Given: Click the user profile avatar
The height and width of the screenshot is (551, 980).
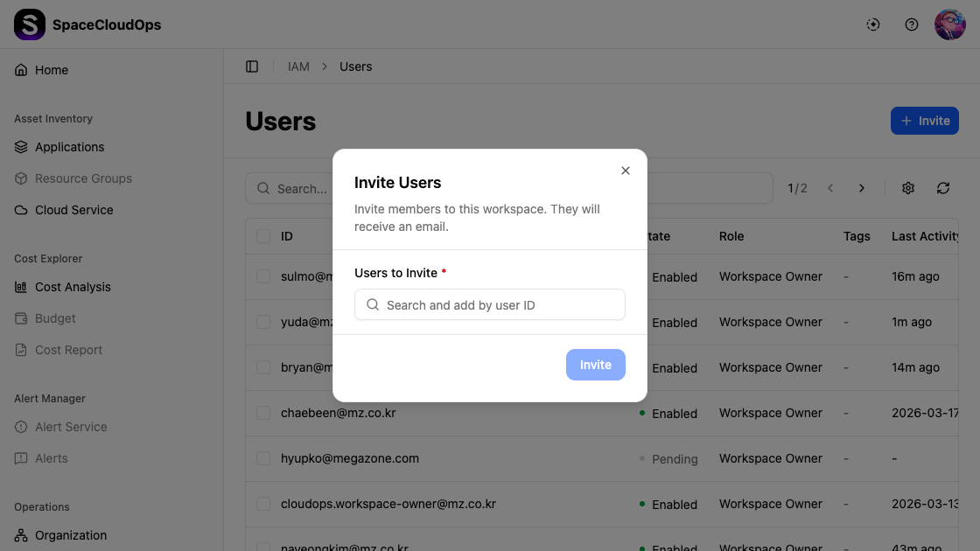Looking at the screenshot, I should pos(949,24).
